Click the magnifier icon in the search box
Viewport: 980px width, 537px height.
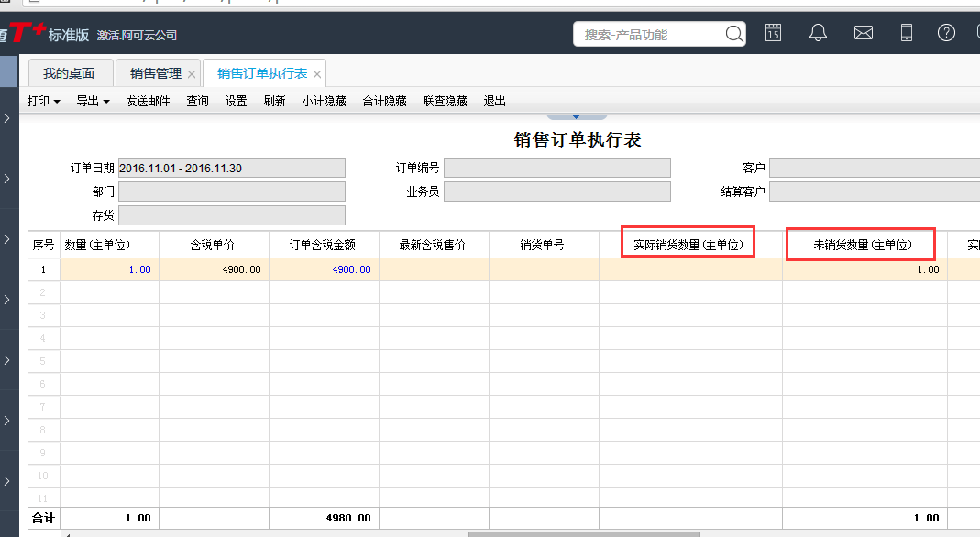[x=734, y=34]
